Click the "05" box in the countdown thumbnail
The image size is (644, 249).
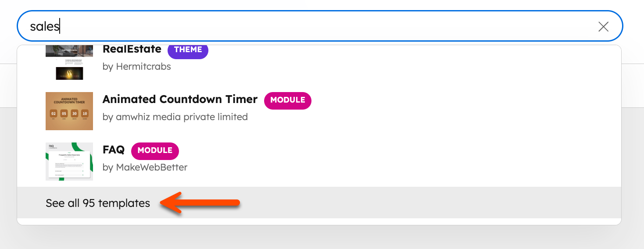click(64, 114)
